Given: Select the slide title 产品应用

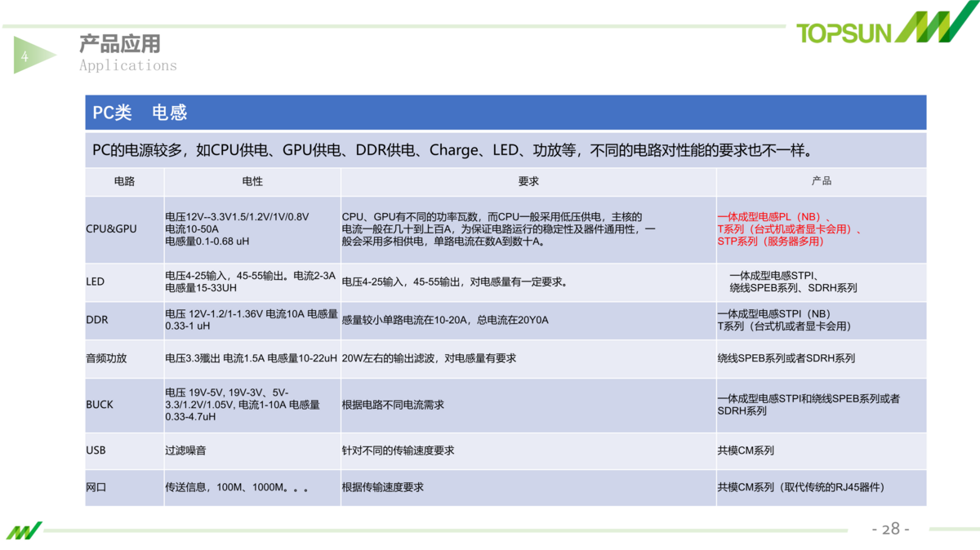Looking at the screenshot, I should (x=119, y=43).
